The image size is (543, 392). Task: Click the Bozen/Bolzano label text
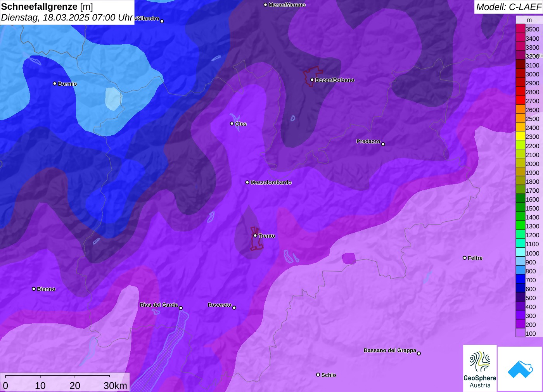tap(335, 80)
